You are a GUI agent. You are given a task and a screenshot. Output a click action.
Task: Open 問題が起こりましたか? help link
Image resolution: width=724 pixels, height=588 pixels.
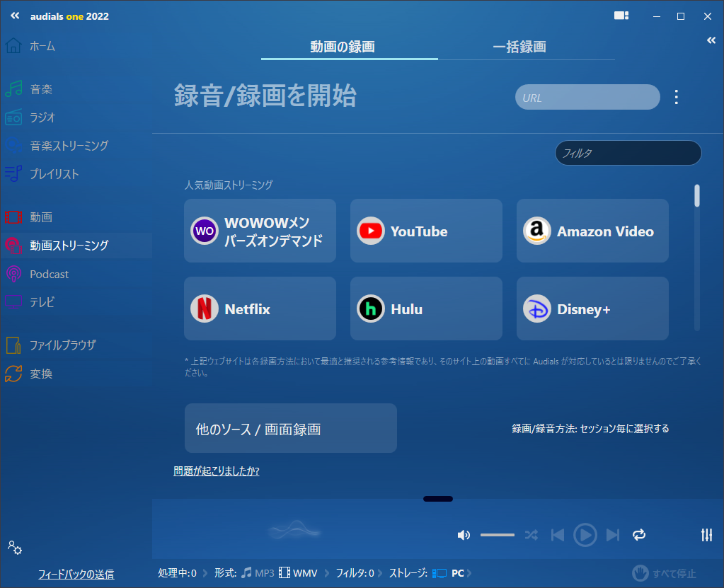[216, 471]
